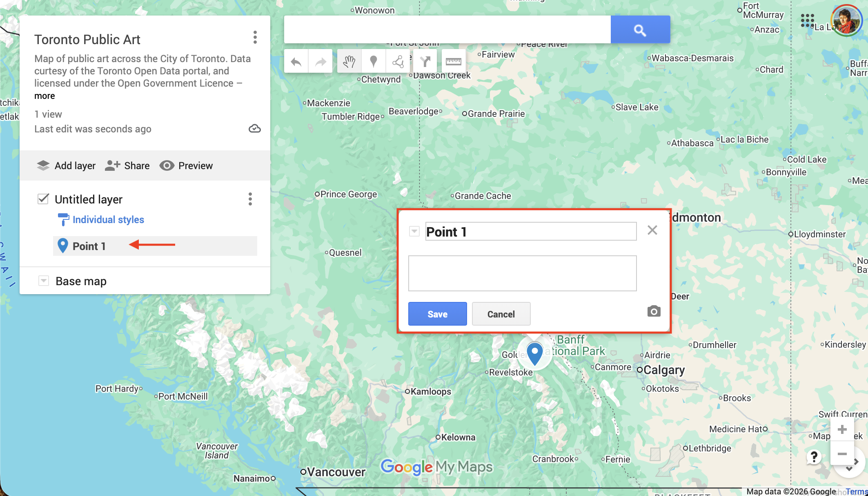The height and width of the screenshot is (496, 868).
Task: Open Google apps grid
Action: (807, 20)
